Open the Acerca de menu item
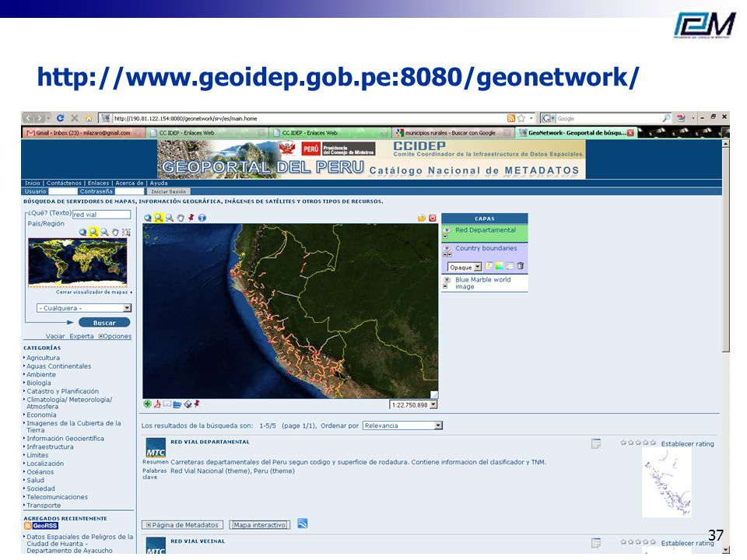Viewport: 747px width, 560px height. tap(129, 183)
